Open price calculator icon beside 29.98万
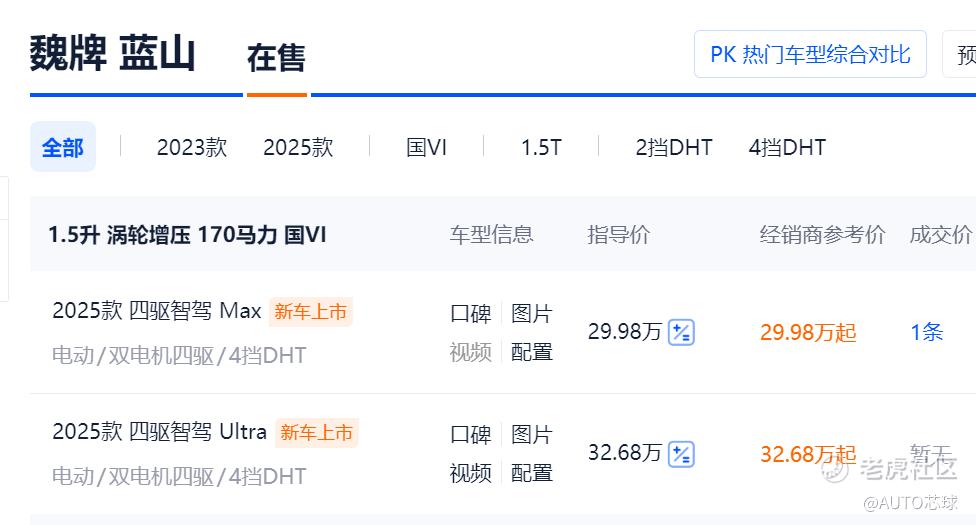Viewport: 976px width, 525px height. tap(681, 332)
